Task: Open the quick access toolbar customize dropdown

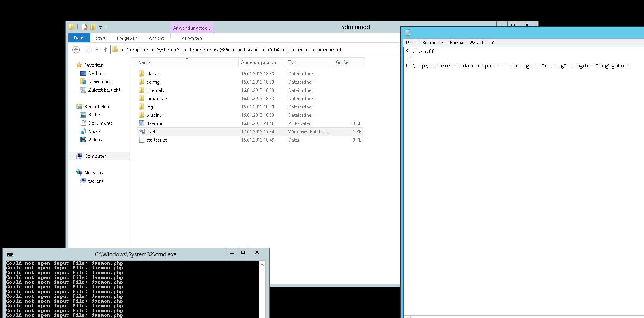Action: (100, 28)
